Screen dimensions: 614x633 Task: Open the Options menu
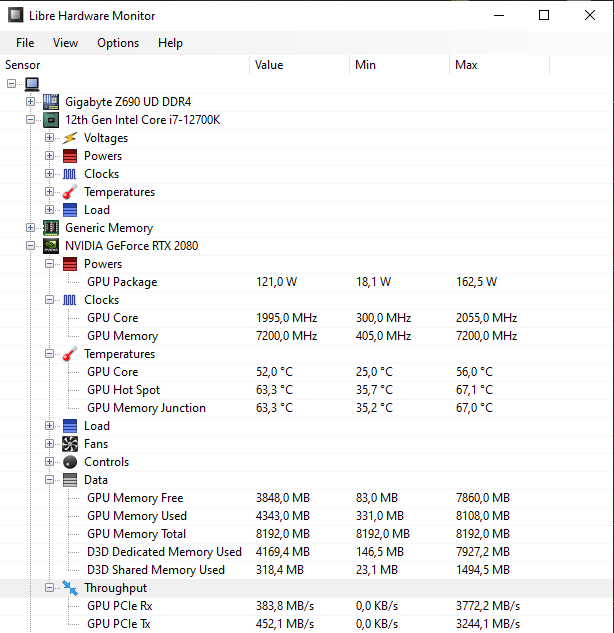(x=118, y=43)
